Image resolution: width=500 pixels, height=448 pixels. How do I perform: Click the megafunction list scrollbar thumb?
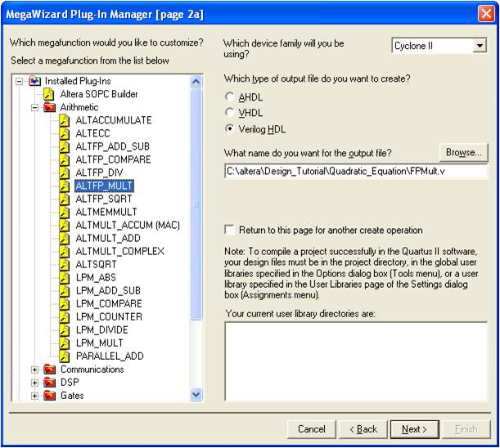point(196,204)
